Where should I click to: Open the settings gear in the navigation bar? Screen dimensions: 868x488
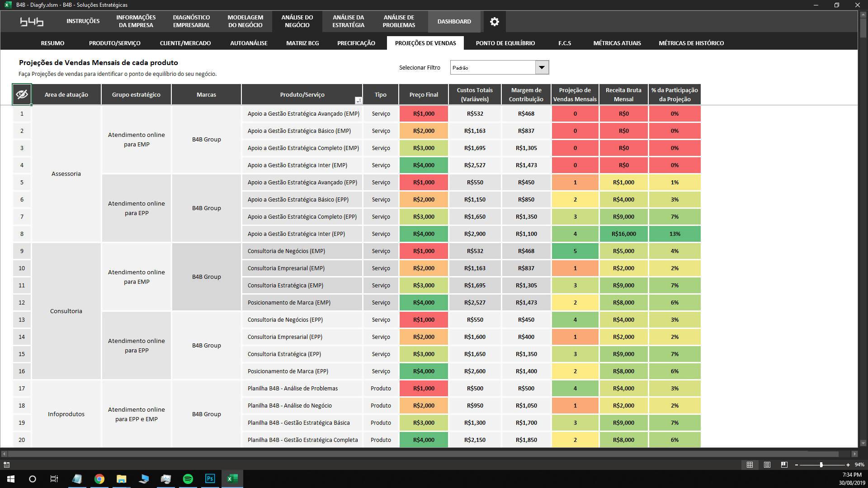pos(494,21)
